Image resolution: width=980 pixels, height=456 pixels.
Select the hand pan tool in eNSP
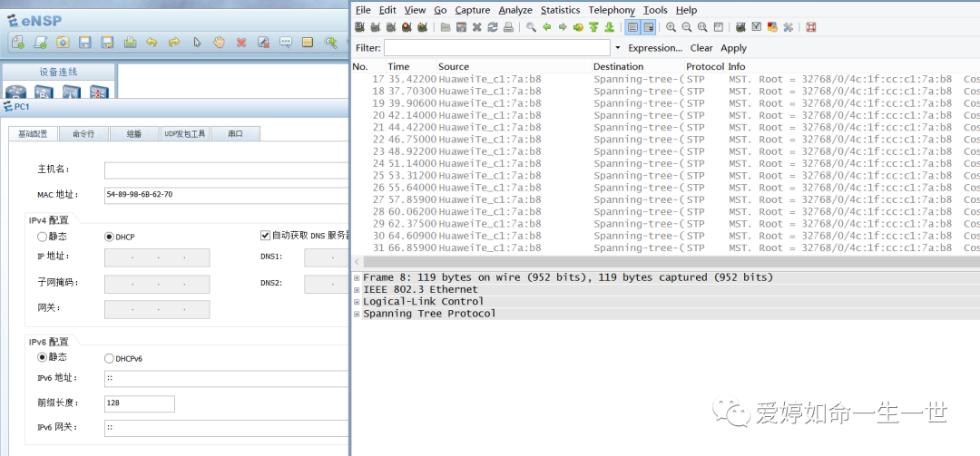[x=219, y=43]
